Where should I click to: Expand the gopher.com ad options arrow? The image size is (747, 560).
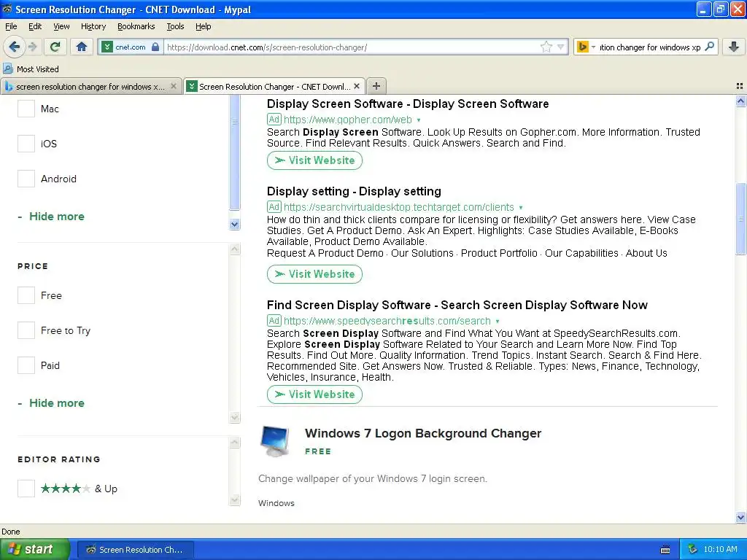[x=419, y=120]
